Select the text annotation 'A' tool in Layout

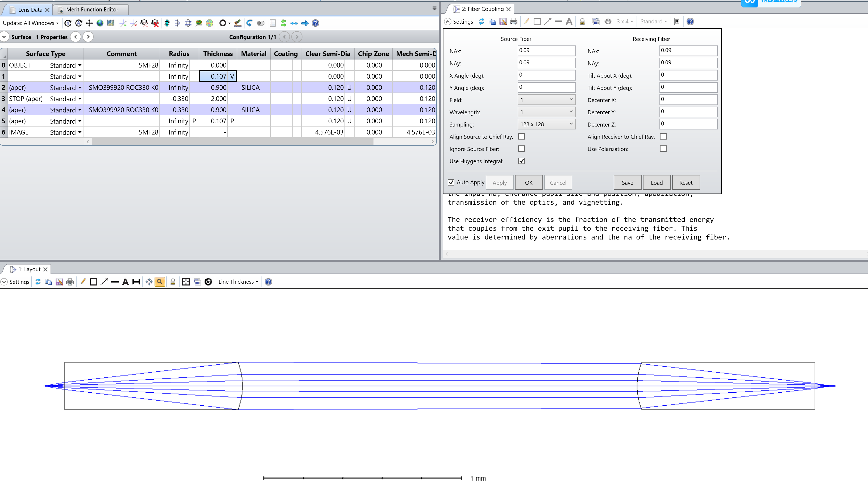coord(125,282)
